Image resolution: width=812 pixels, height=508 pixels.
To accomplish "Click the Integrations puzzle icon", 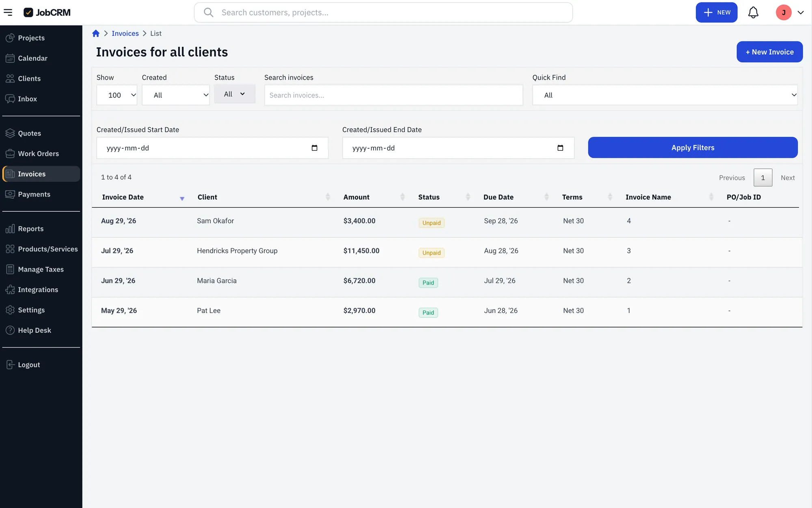I will coord(10,290).
